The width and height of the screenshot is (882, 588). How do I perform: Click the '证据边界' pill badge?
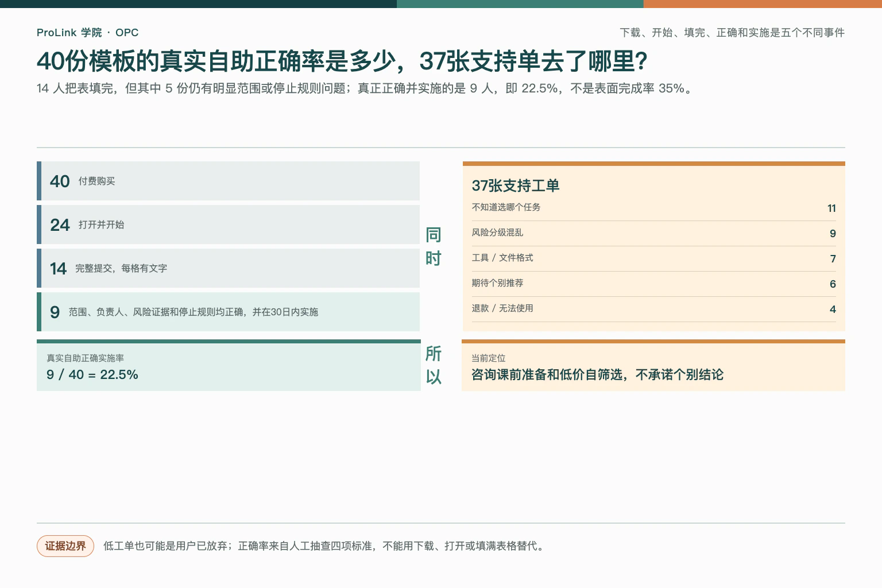65,546
